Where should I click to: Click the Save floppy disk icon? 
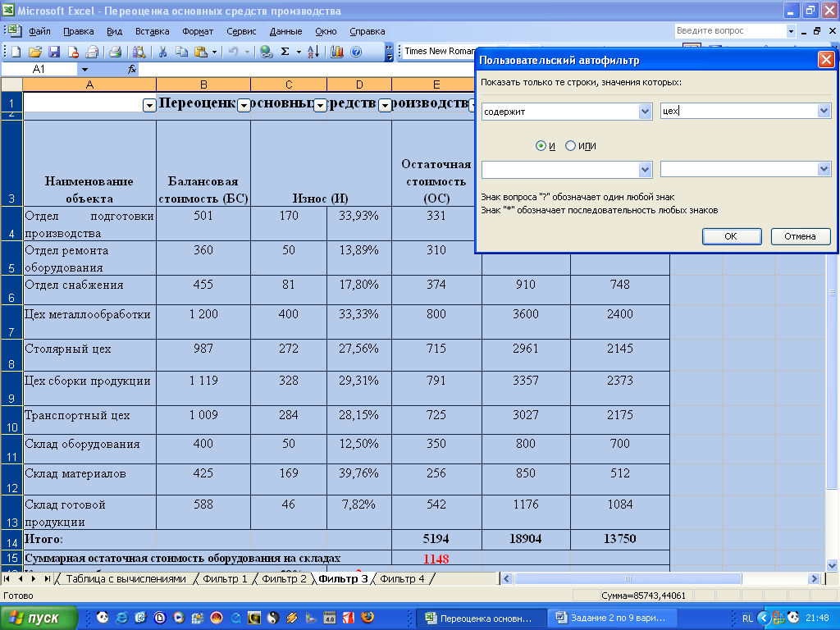54,52
